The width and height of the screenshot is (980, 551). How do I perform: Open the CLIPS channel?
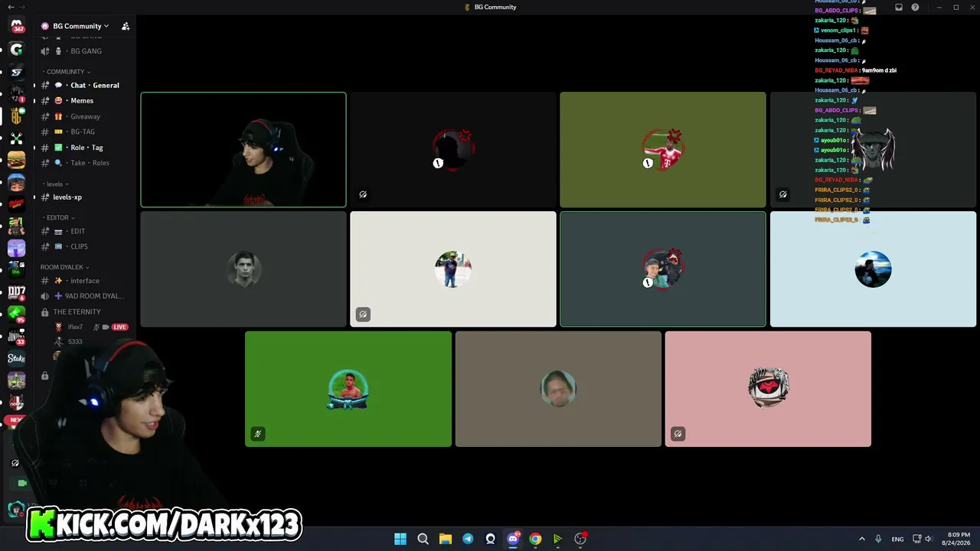[85, 246]
